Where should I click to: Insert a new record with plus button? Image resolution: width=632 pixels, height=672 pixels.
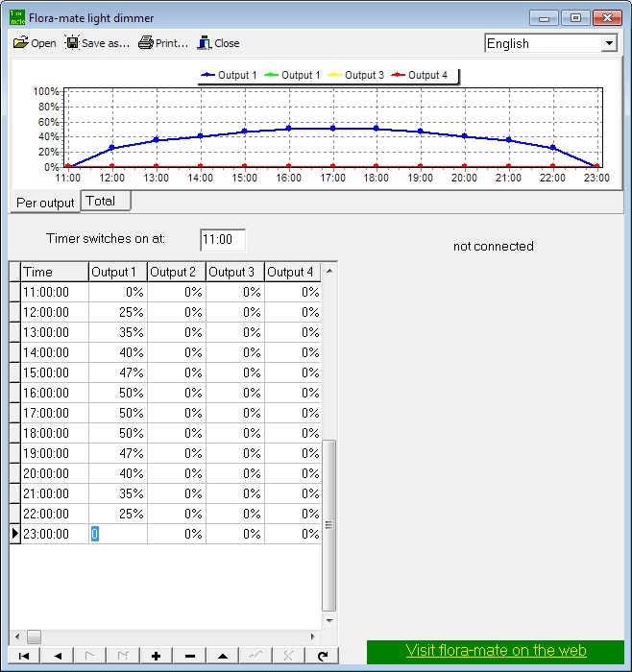pyautogui.click(x=156, y=656)
